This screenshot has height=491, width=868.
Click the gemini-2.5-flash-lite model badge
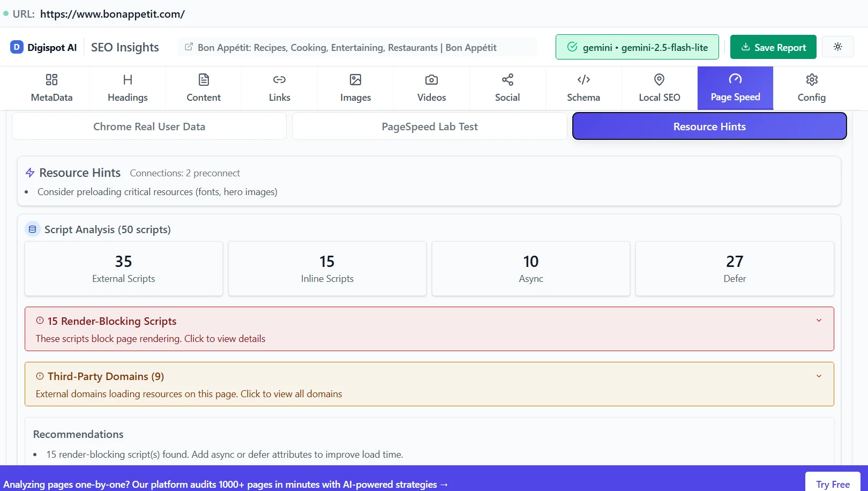637,47
